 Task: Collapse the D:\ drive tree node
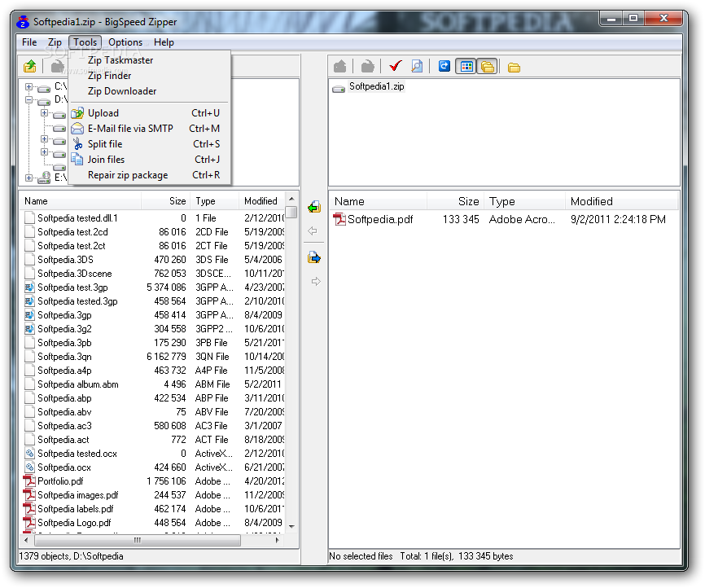click(x=28, y=99)
